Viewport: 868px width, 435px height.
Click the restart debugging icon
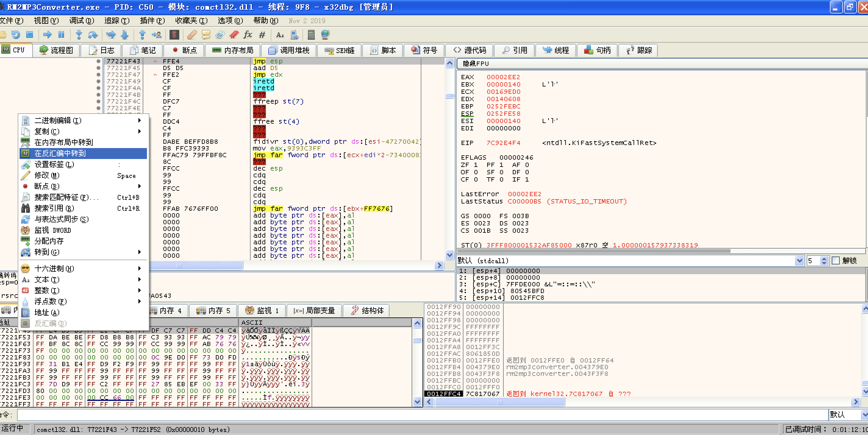click(16, 35)
